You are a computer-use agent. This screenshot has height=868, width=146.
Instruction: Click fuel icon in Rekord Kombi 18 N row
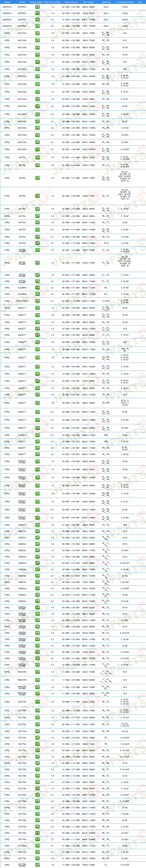tap(37, 687)
